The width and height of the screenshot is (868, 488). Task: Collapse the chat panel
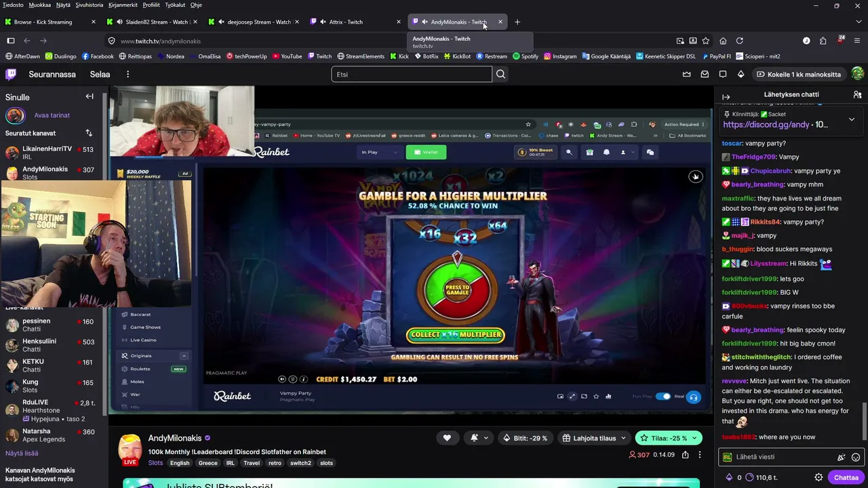point(726,97)
